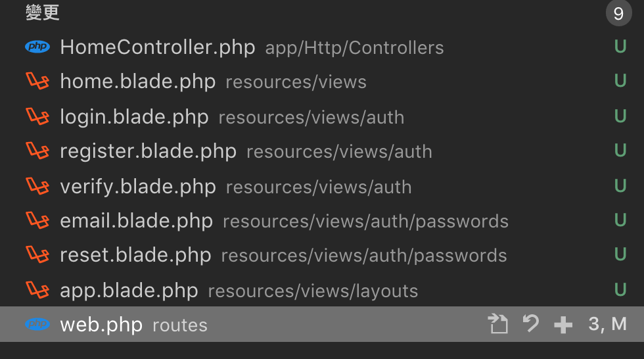Click the U status of app.blade.php
This screenshot has height=359, width=644.
[x=620, y=290]
